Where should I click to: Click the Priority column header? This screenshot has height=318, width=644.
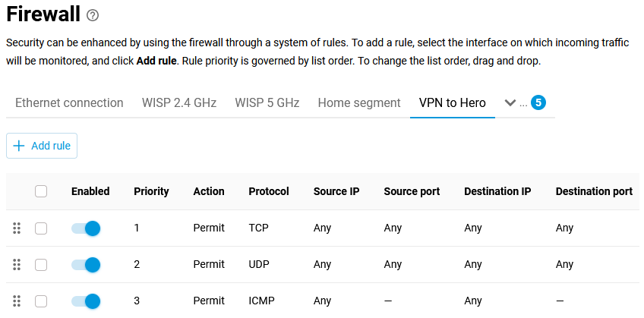151,191
